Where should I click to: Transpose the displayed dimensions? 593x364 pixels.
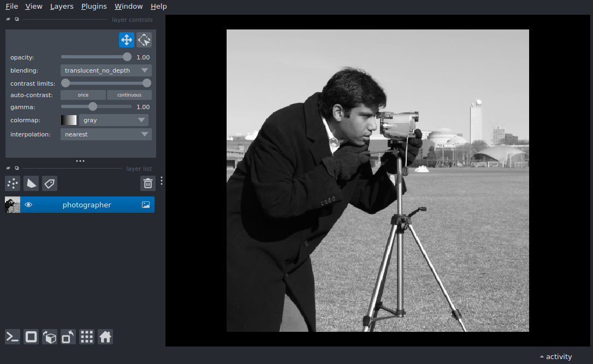68,337
